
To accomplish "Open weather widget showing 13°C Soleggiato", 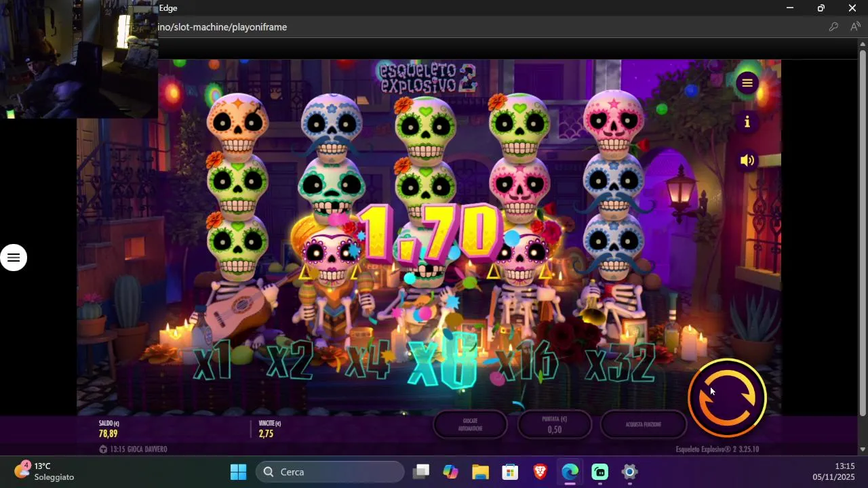I will click(x=45, y=472).
